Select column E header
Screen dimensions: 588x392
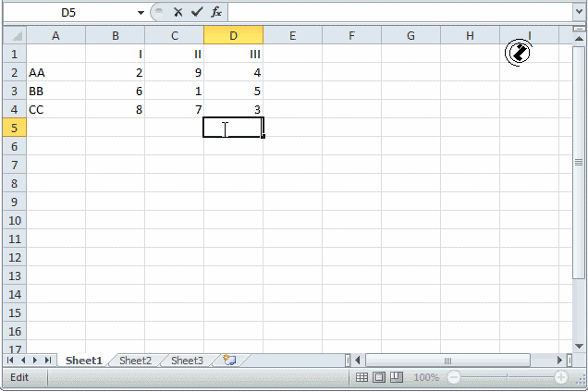[x=292, y=35]
